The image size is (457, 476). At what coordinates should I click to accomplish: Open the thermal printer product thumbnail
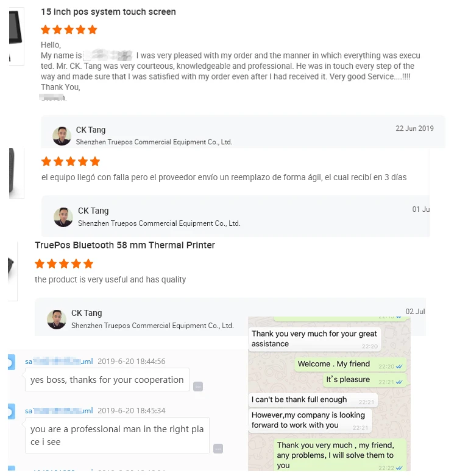pos(11,268)
